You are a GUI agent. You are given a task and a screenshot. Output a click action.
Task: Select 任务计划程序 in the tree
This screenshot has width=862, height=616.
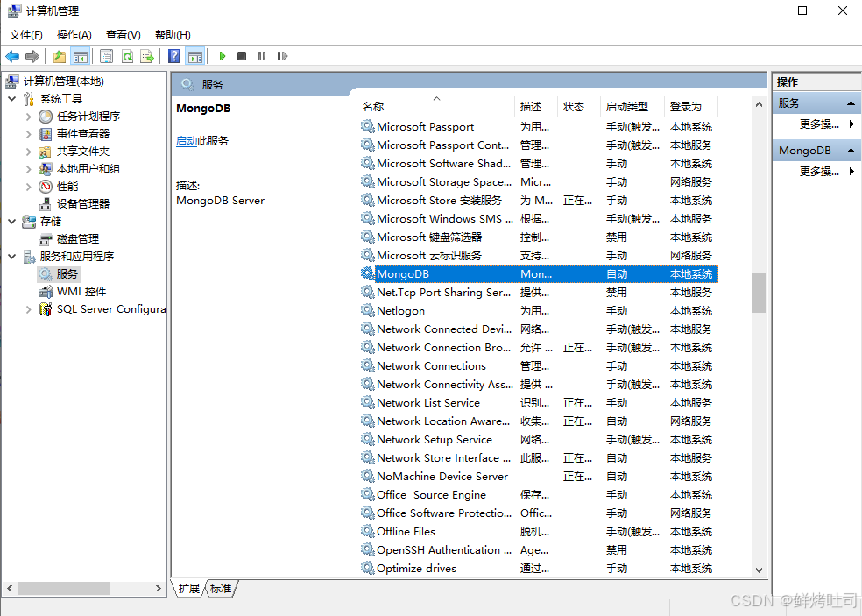coord(88,116)
